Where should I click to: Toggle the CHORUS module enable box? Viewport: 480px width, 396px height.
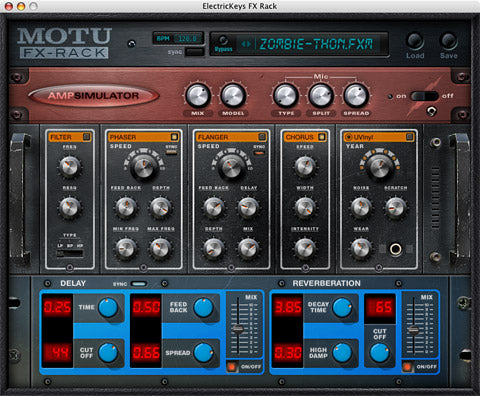coord(321,137)
